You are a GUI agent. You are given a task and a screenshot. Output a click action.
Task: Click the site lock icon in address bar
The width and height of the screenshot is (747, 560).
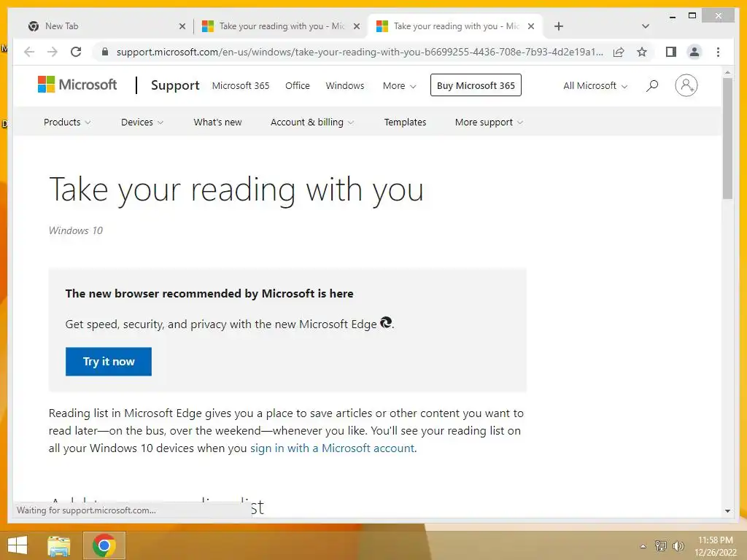[105, 52]
